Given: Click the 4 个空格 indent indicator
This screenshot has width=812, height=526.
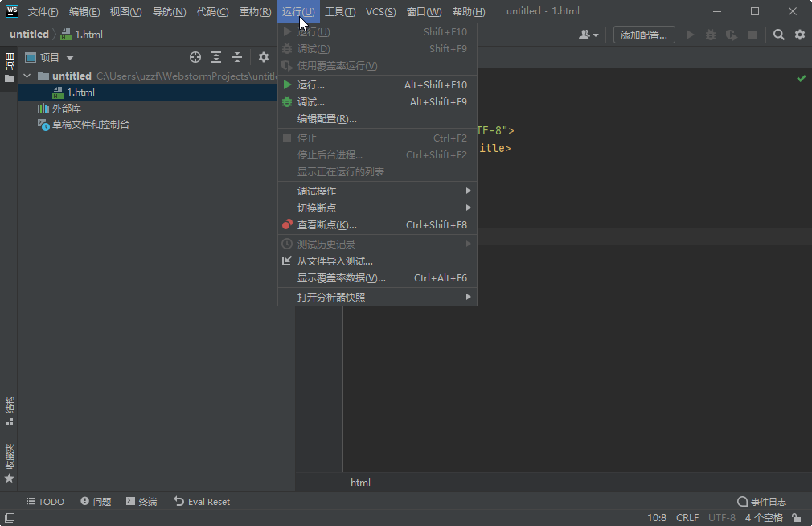Looking at the screenshot, I should pyautogui.click(x=764, y=518).
